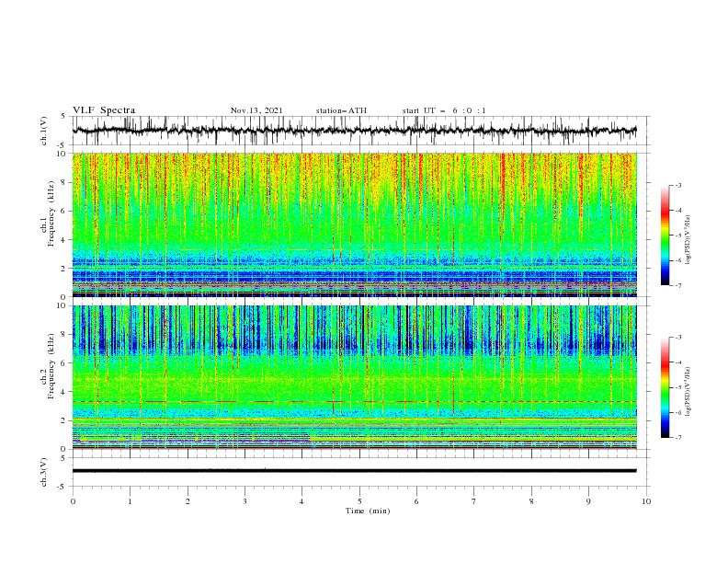728x563 pixels.
Task: Select the date text "Nov.13, 2021"
Action: tap(256, 110)
